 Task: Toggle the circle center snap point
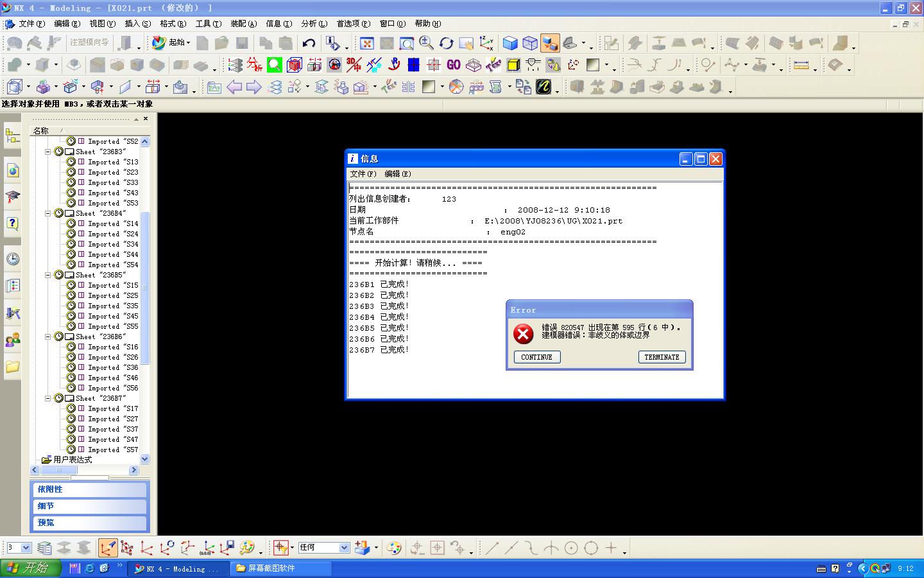pos(571,548)
